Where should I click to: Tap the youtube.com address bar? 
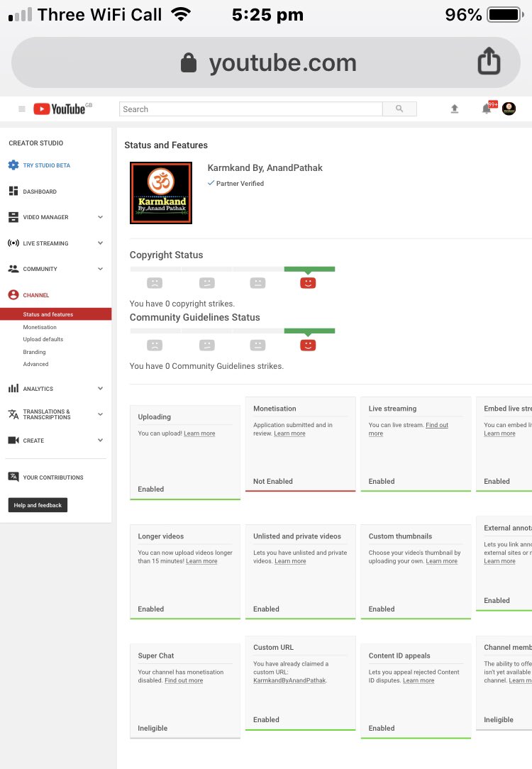click(x=266, y=62)
